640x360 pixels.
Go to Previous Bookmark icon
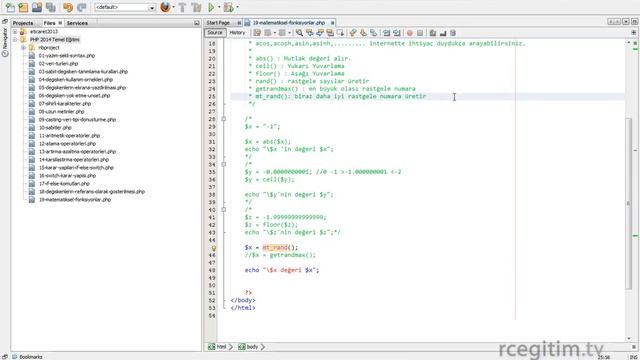(353, 33)
